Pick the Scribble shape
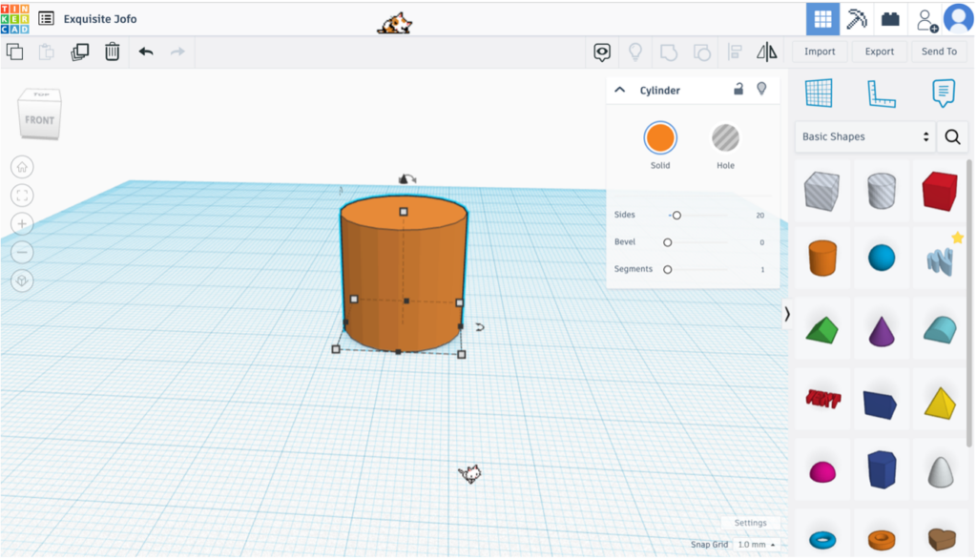Viewport: 977px width, 560px height. (940, 261)
